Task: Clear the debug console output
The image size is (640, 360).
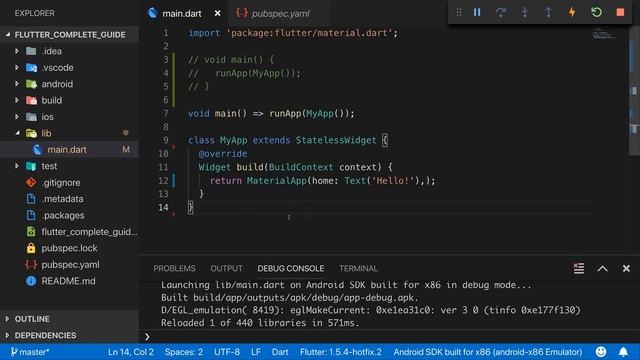Action: (579, 268)
